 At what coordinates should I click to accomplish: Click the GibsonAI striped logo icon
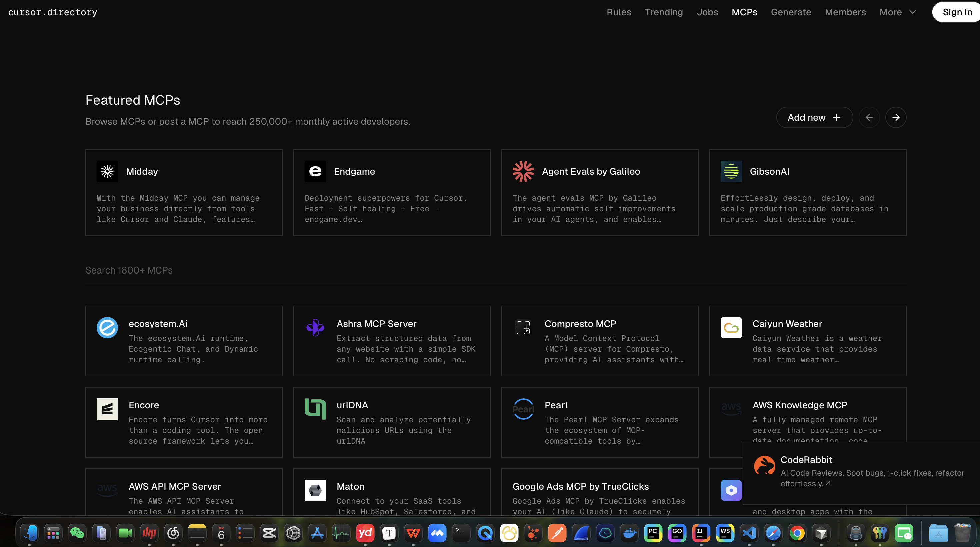[x=731, y=171]
